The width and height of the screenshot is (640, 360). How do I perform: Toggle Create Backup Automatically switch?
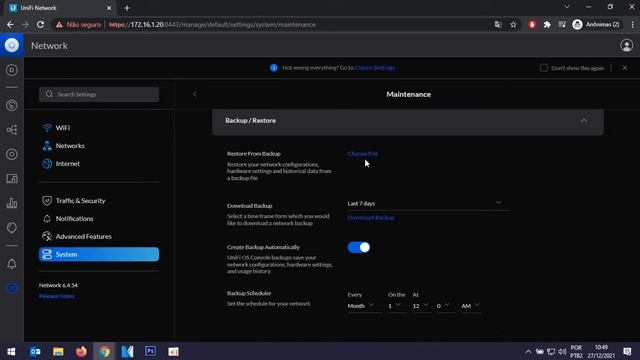(359, 247)
